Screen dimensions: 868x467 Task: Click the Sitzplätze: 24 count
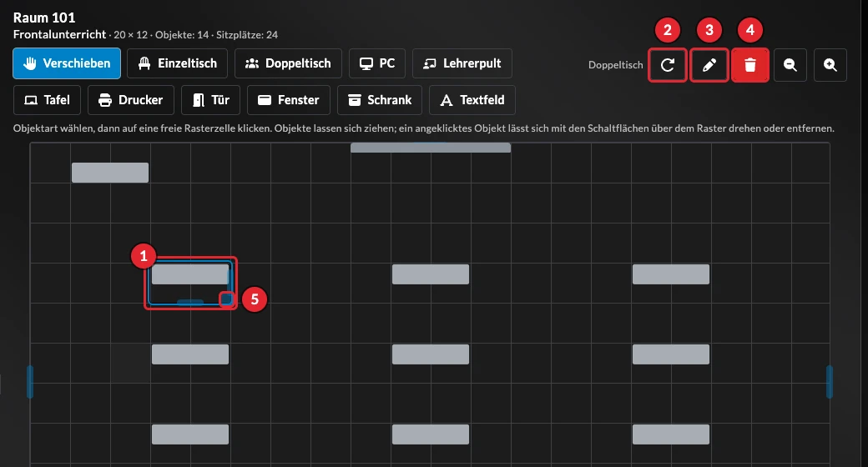[x=247, y=35]
